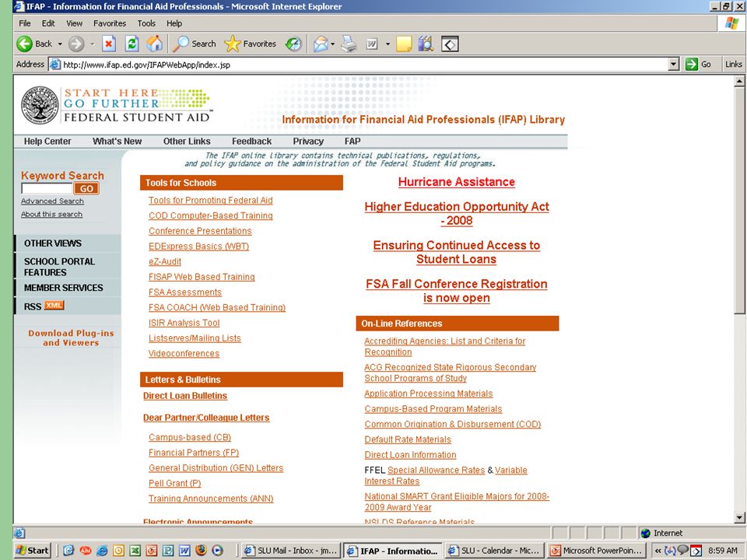Click the Help Center nav tab
Screen dimensions: 747x560
[47, 142]
